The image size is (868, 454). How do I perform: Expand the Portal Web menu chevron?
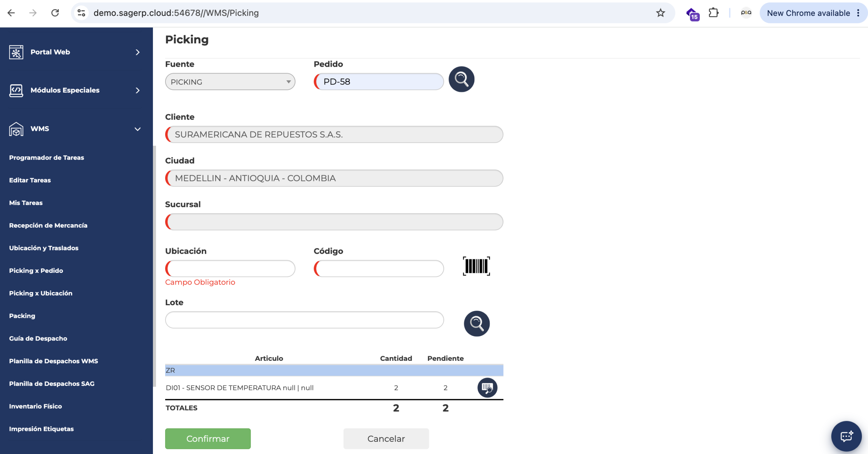(137, 52)
